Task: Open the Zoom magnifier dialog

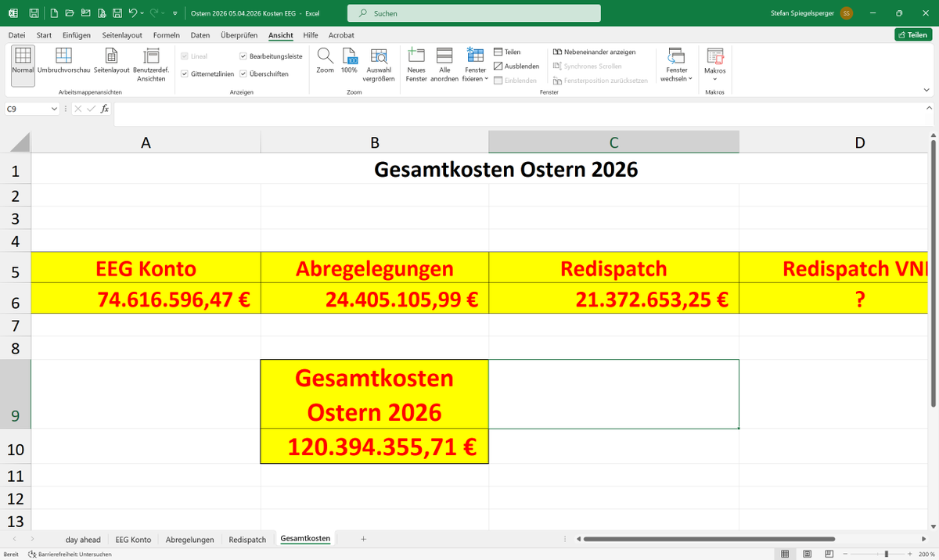Action: coord(325,61)
